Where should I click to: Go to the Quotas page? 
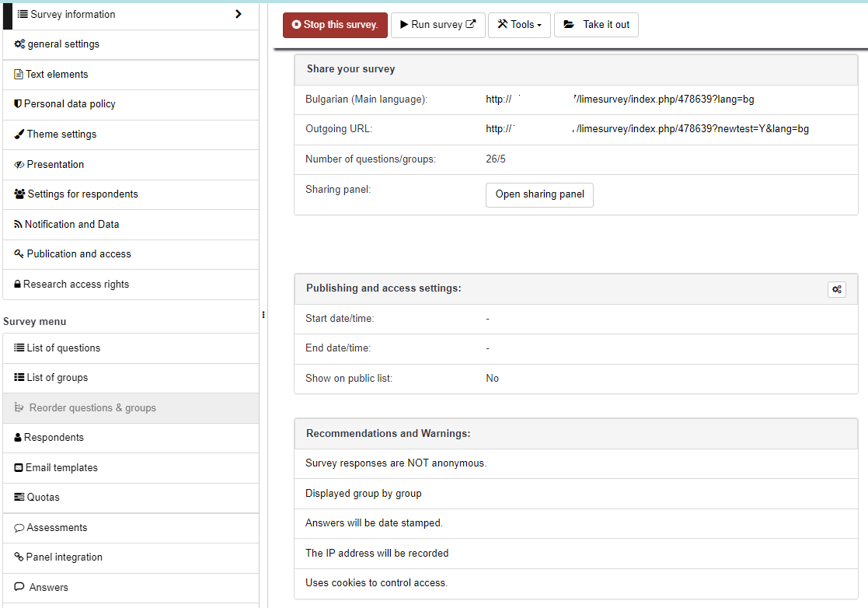(x=131, y=498)
